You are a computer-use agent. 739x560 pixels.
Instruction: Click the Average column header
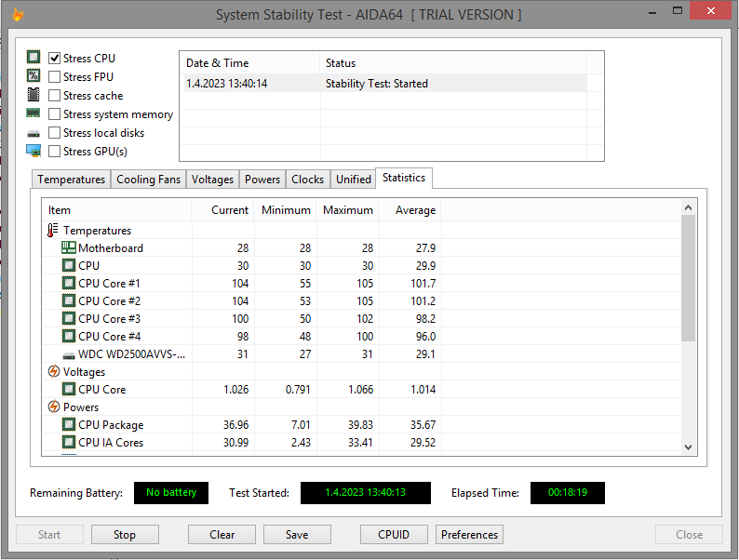pyautogui.click(x=410, y=210)
